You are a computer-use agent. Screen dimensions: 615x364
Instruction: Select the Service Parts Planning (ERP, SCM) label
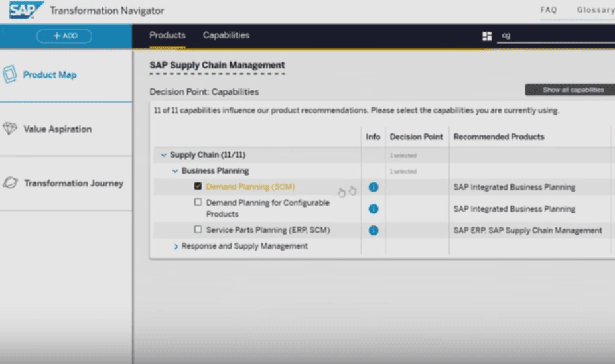[x=268, y=230]
